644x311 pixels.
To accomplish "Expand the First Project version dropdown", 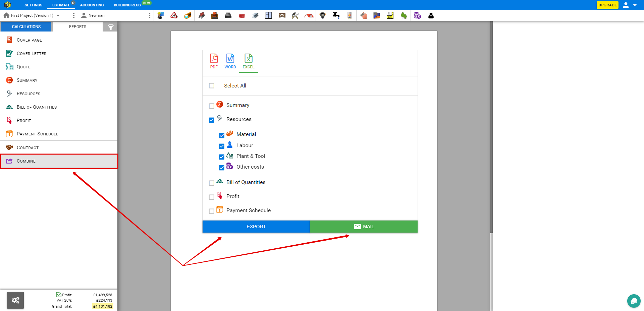I will (58, 15).
